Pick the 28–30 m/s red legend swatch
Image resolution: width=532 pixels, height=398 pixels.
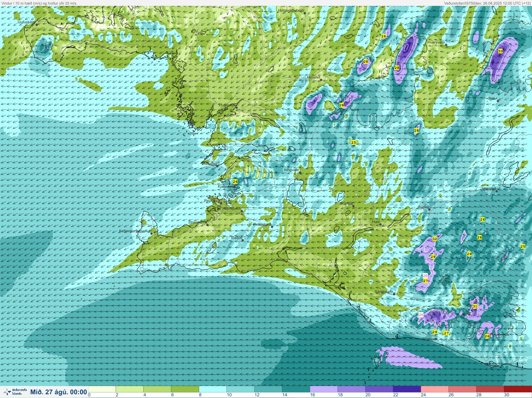[x=490, y=389]
